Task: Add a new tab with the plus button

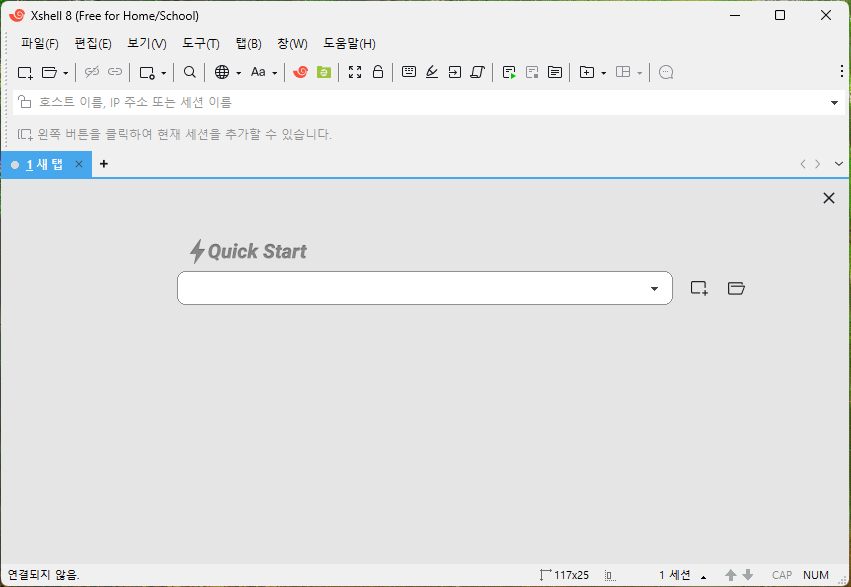Action: tap(103, 163)
